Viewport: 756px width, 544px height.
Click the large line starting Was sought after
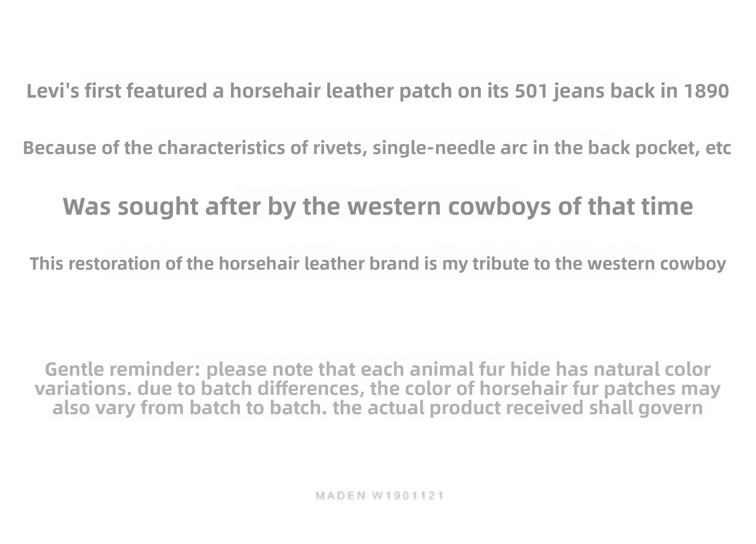pyautogui.click(x=378, y=206)
